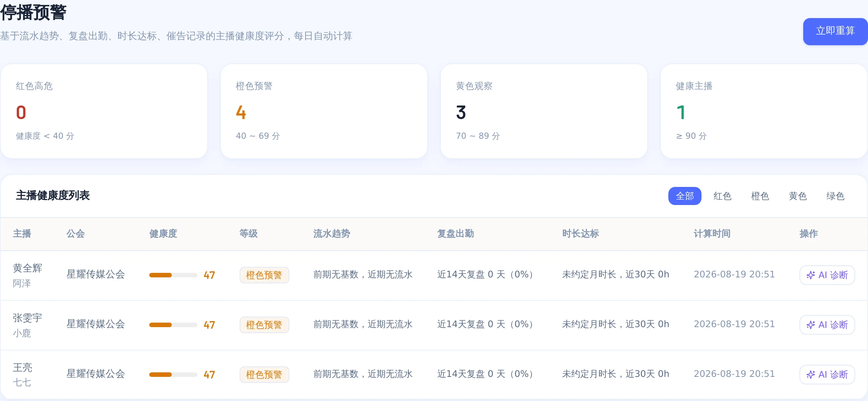Viewport: 868px width, 401px height.
Task: Click the sparkle icon in 黄全辉's AI 诊断
Action: pyautogui.click(x=811, y=275)
